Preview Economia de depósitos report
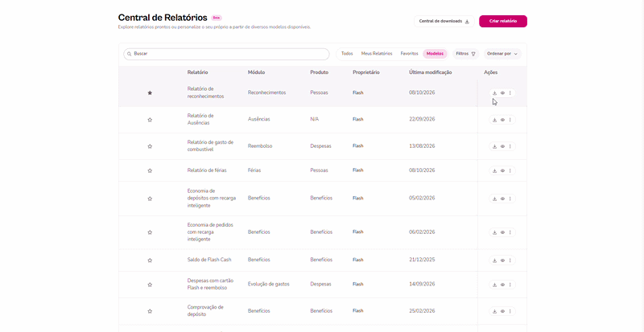Screen dimensions: 644x332 point(502,199)
